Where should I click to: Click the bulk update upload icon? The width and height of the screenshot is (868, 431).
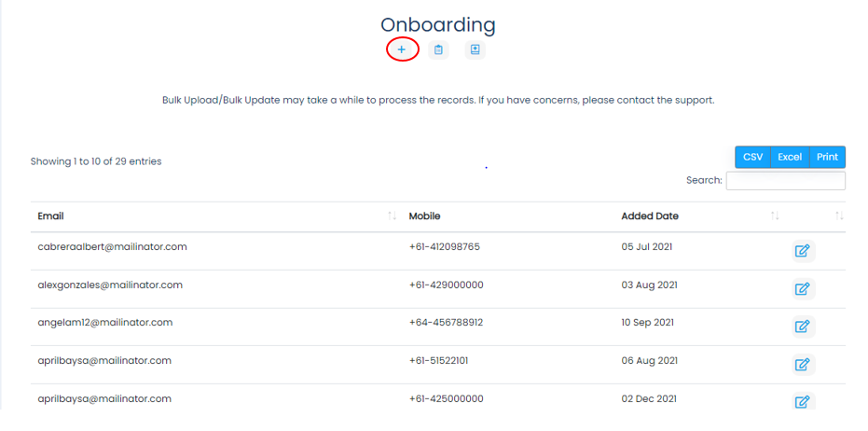coord(475,49)
